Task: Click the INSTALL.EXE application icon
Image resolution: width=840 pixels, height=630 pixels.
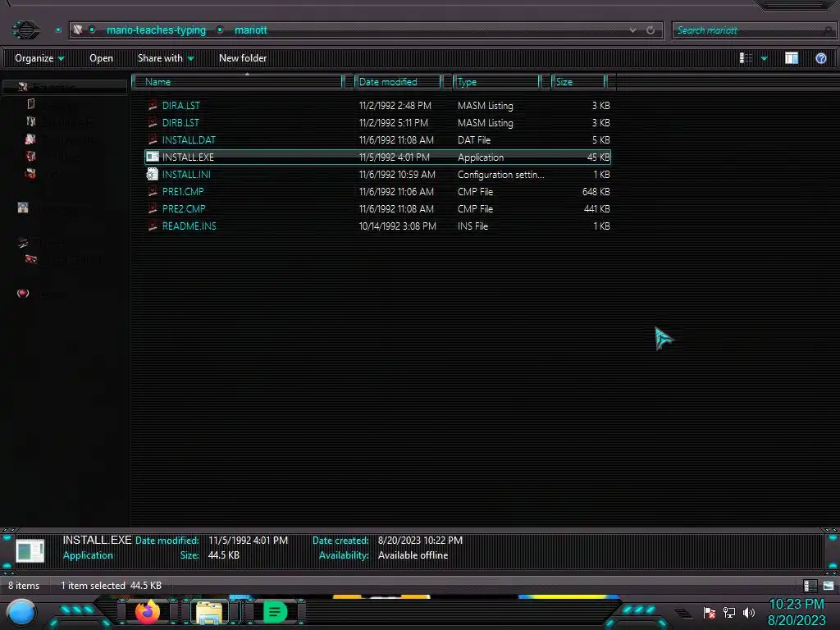Action: click(x=152, y=157)
